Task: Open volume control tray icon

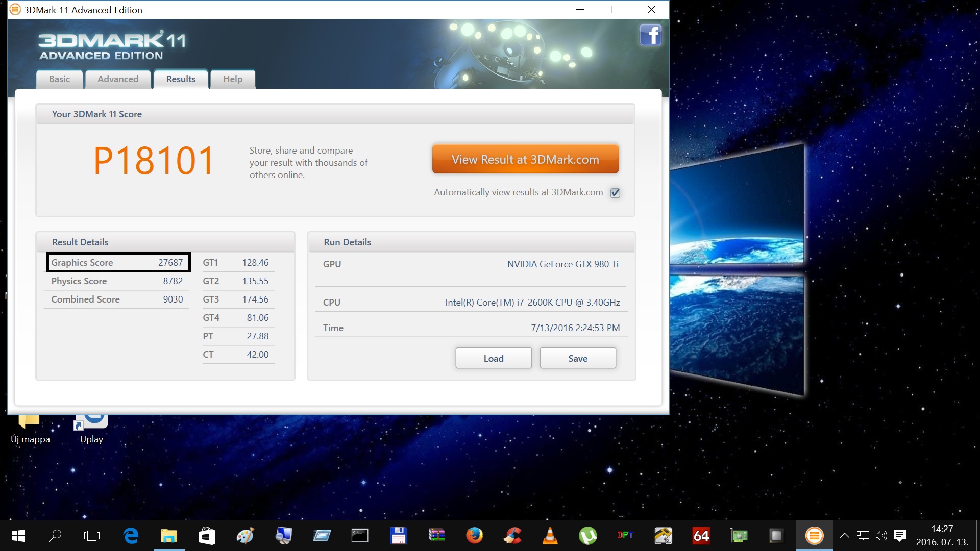Action: click(881, 536)
